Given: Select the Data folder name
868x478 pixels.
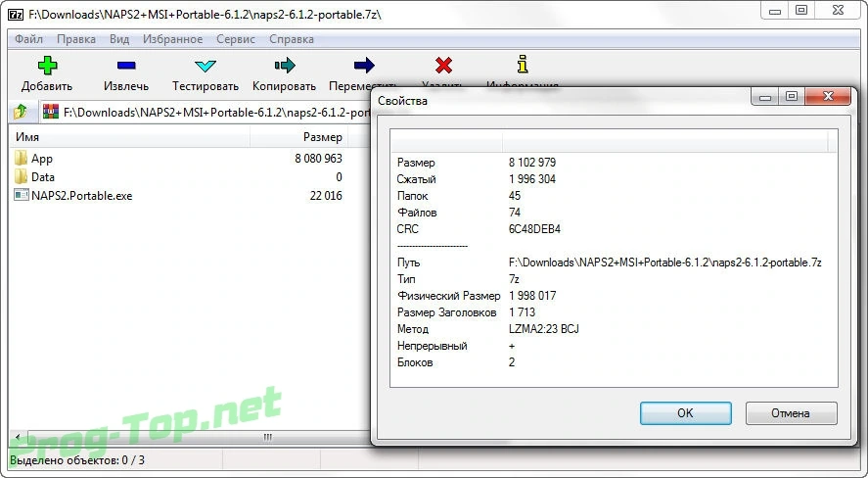Looking at the screenshot, I should [43, 177].
